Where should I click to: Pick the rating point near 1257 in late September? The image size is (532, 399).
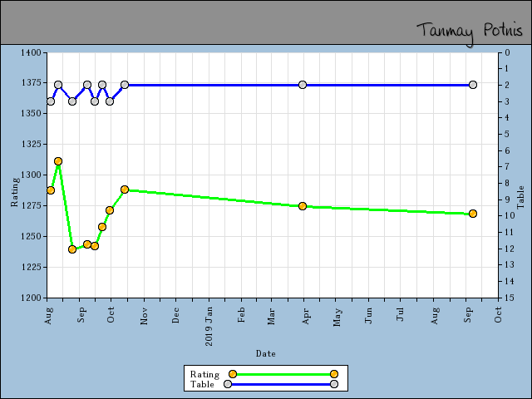click(x=102, y=227)
